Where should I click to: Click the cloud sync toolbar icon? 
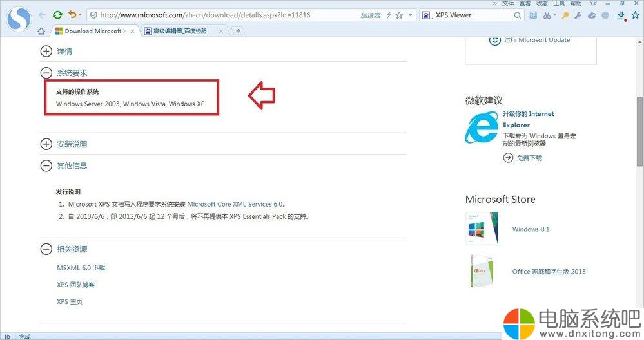[592, 15]
